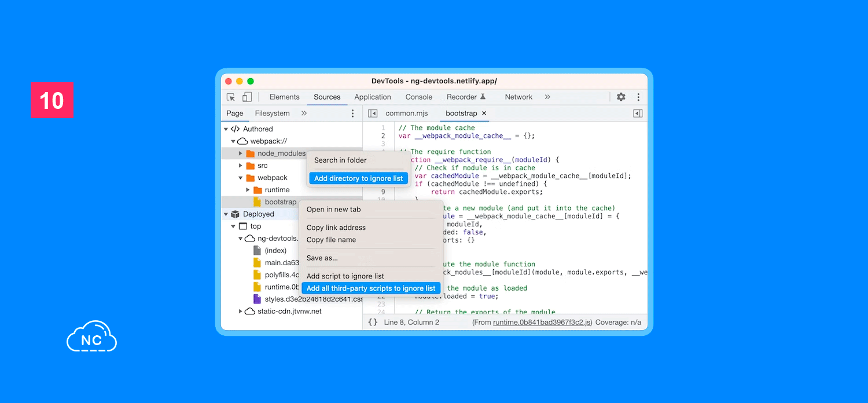Click the runtime folder icon
Screen dimensions: 868x403
pyautogui.click(x=258, y=190)
